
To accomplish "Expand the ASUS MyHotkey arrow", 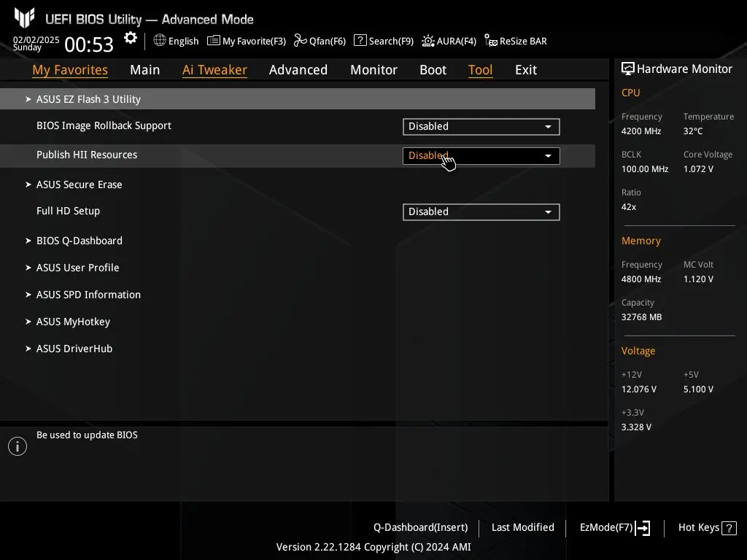I will [28, 322].
